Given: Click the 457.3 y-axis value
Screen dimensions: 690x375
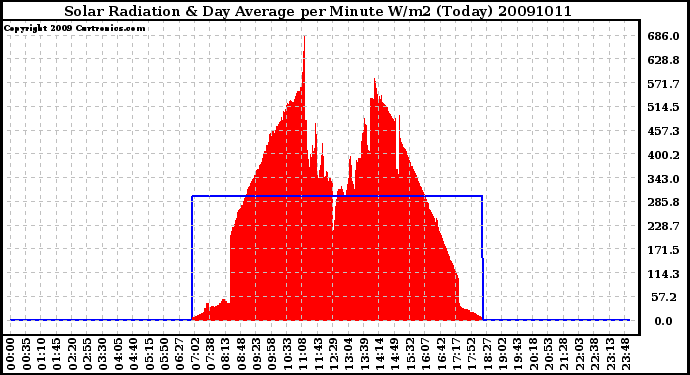Looking at the screenshot, I should pos(663,131).
